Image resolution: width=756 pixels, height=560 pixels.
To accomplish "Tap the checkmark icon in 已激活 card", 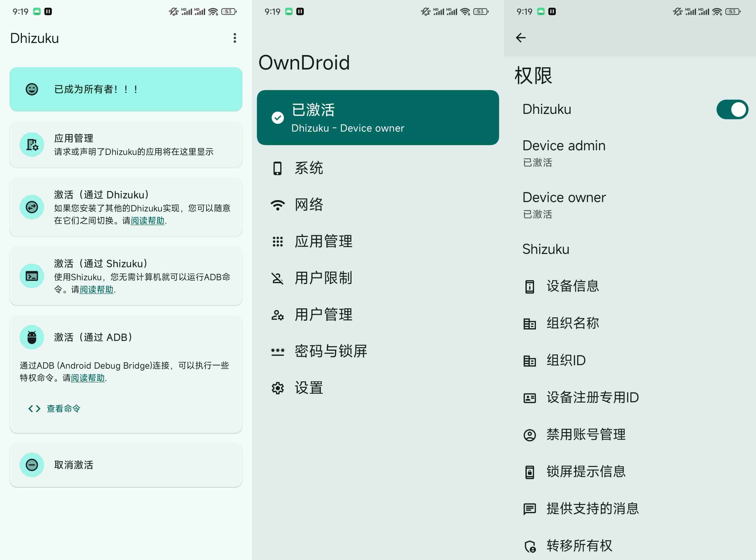I will (x=278, y=118).
